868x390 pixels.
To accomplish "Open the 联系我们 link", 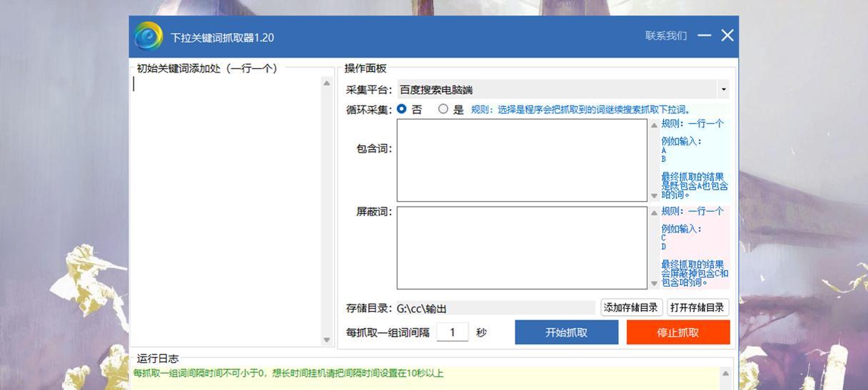I will point(666,36).
